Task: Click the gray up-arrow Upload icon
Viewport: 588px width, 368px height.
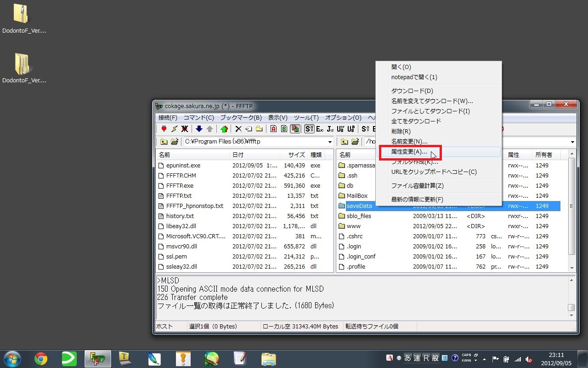Action: pyautogui.click(x=209, y=129)
